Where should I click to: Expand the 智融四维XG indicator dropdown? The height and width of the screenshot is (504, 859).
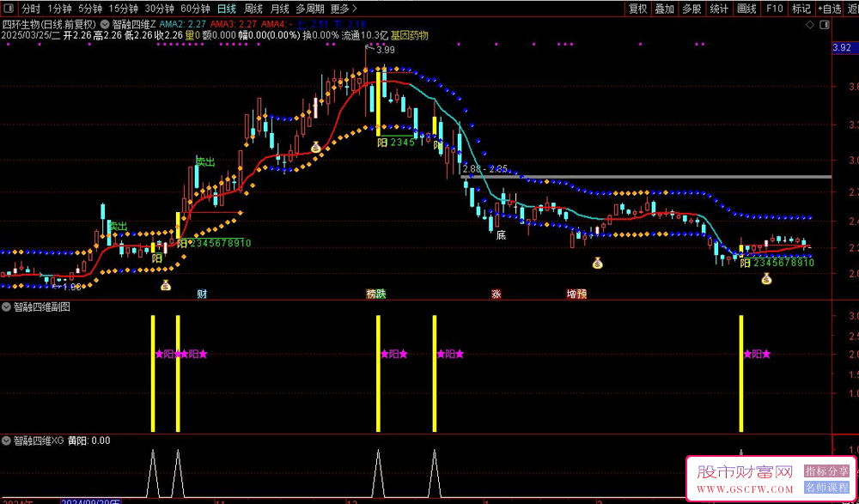(x=7, y=440)
